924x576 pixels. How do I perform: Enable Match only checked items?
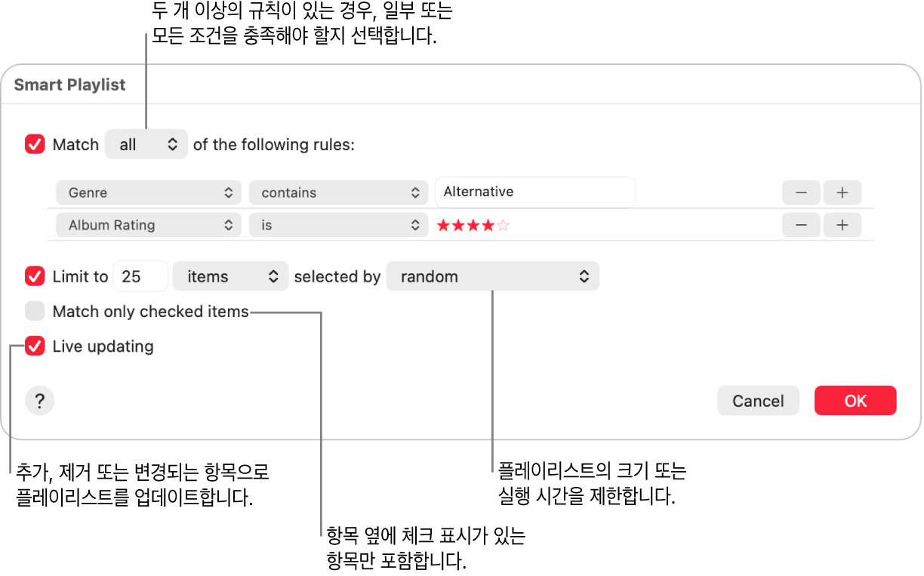(35, 311)
